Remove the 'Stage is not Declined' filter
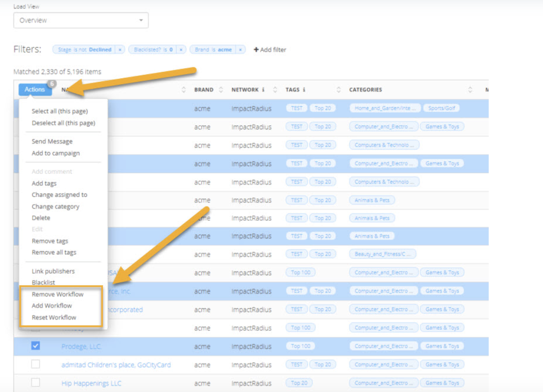 point(120,50)
